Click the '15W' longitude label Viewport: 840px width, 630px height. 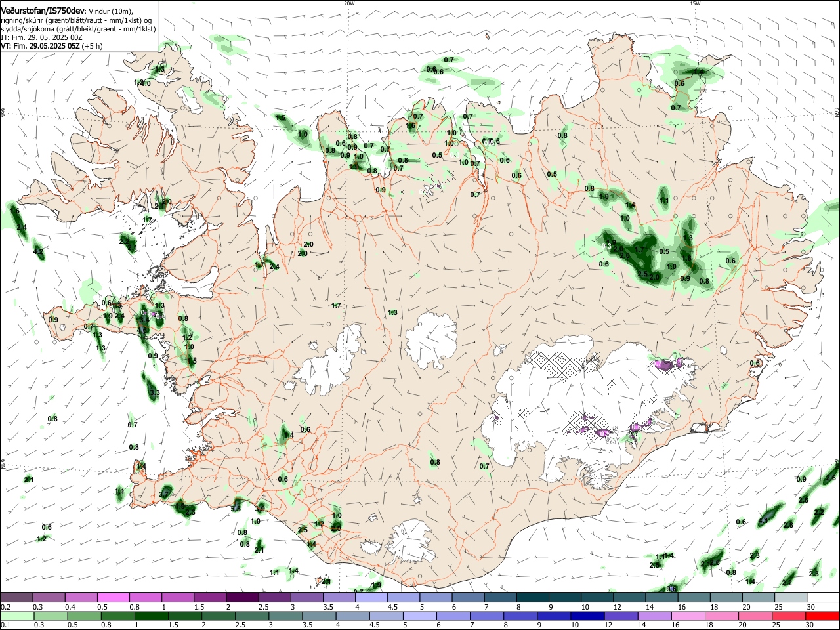(695, 3)
